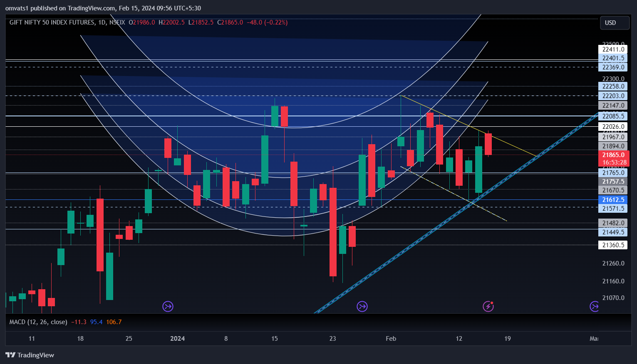Select the 2024 label on the time axis
This screenshot has width=637, height=364.
tap(178, 339)
